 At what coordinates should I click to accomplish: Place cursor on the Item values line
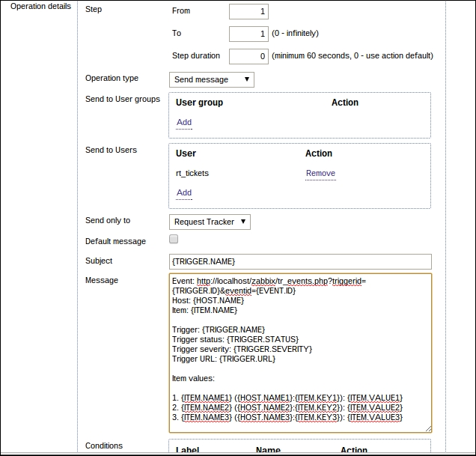click(193, 378)
